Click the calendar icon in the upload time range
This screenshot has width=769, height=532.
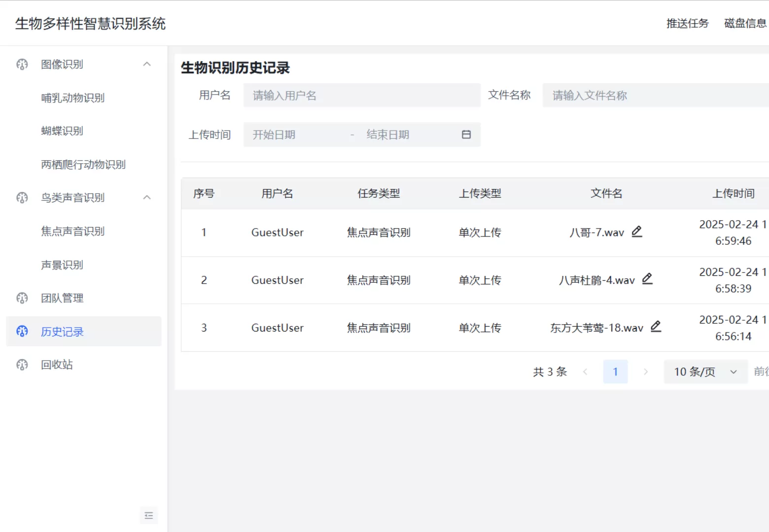pos(466,134)
